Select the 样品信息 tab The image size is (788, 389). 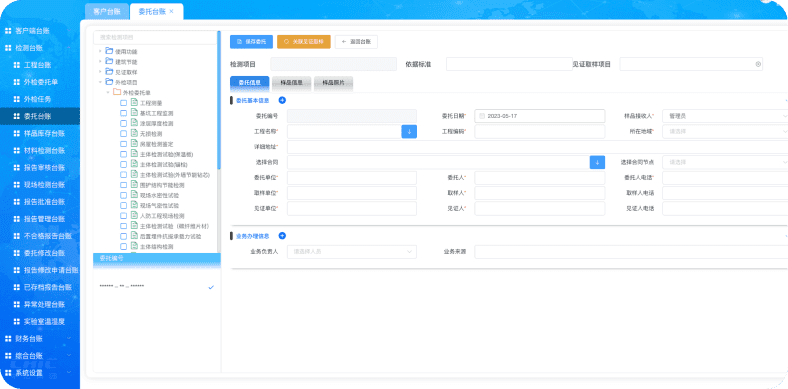pos(291,83)
